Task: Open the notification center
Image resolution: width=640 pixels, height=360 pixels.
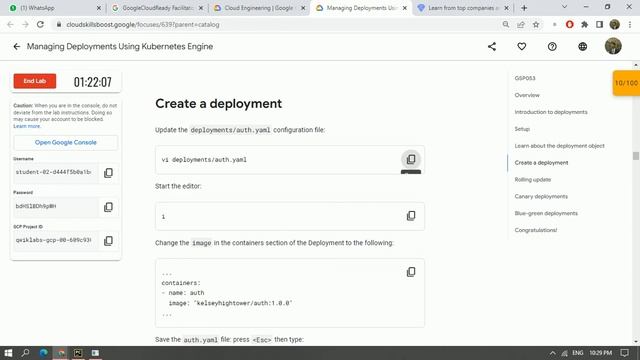Action: tap(624, 353)
